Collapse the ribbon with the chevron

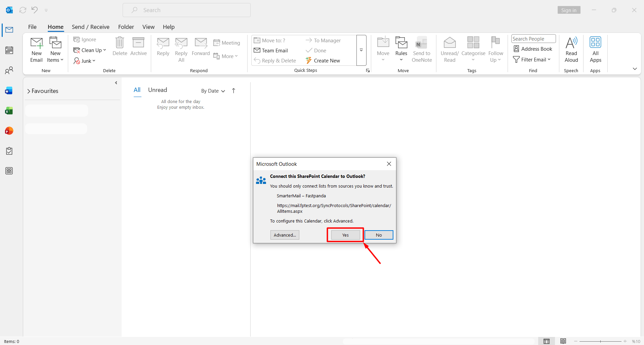pos(635,69)
